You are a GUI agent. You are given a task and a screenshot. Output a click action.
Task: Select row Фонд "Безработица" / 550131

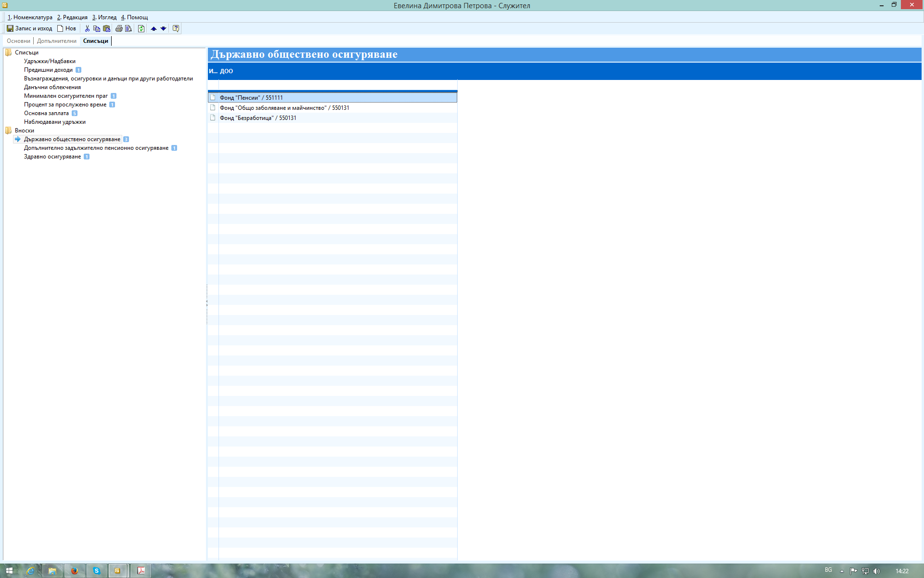pyautogui.click(x=333, y=118)
